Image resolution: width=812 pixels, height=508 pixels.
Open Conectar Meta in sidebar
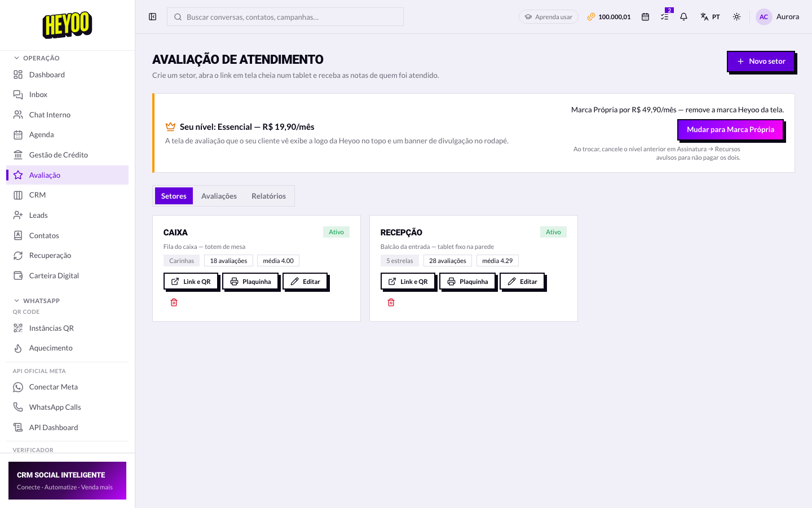[x=68, y=387]
